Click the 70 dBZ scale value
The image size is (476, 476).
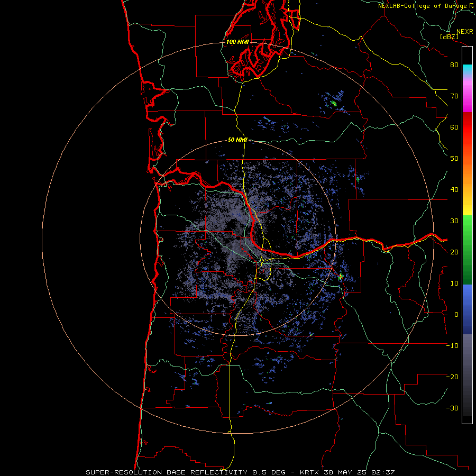click(x=454, y=96)
